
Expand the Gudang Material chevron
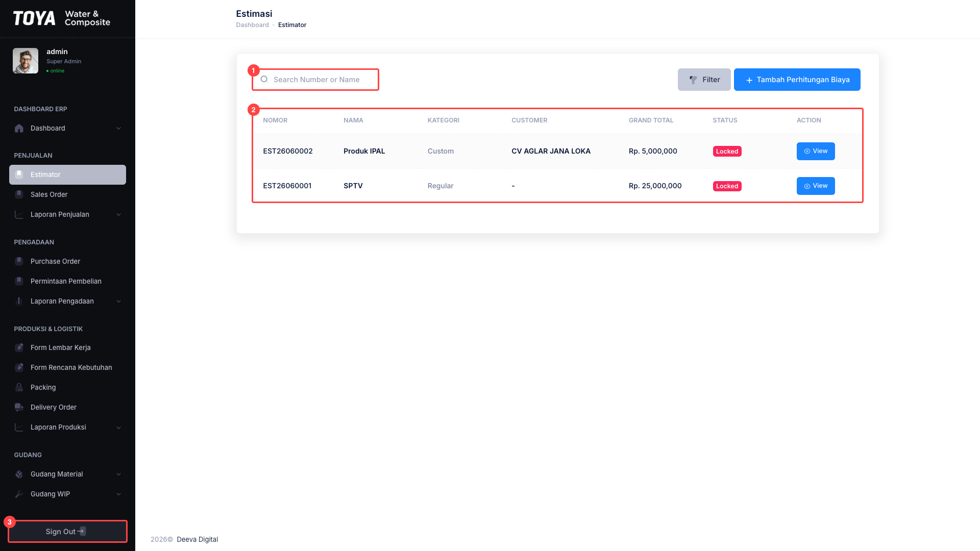[118, 474]
